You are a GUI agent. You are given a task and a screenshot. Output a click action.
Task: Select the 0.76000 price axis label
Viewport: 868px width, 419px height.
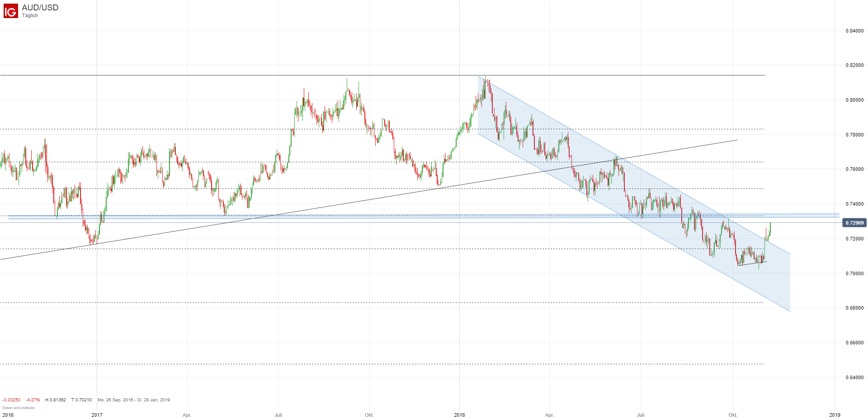(x=854, y=169)
